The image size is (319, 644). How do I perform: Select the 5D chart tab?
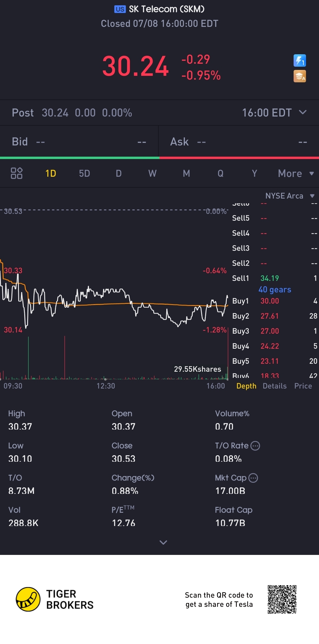coord(84,173)
